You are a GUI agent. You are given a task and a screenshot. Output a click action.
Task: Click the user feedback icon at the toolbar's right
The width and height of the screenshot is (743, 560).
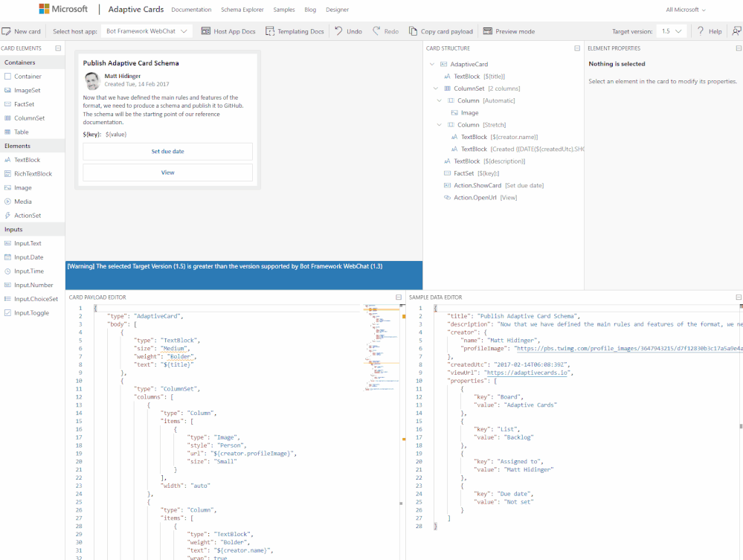click(x=736, y=31)
